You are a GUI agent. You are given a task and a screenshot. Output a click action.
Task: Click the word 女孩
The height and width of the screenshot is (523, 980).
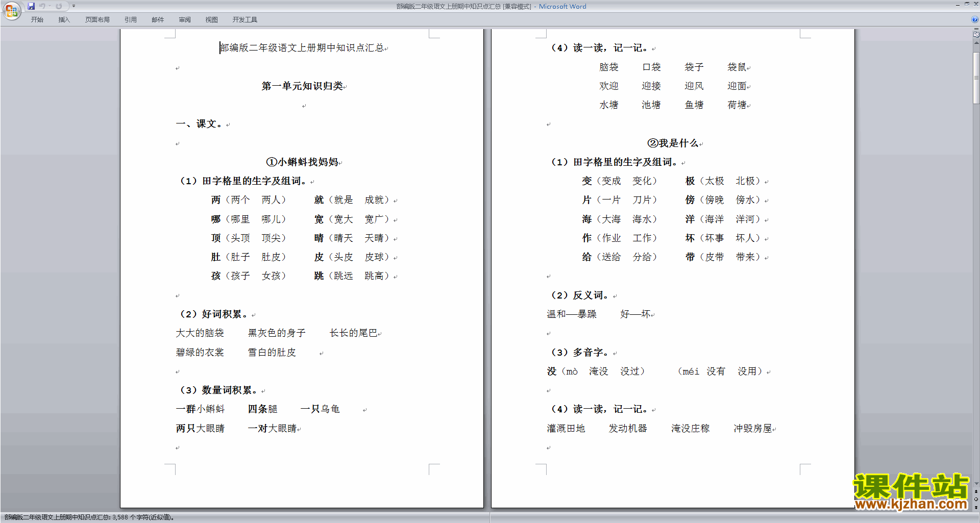click(271, 276)
